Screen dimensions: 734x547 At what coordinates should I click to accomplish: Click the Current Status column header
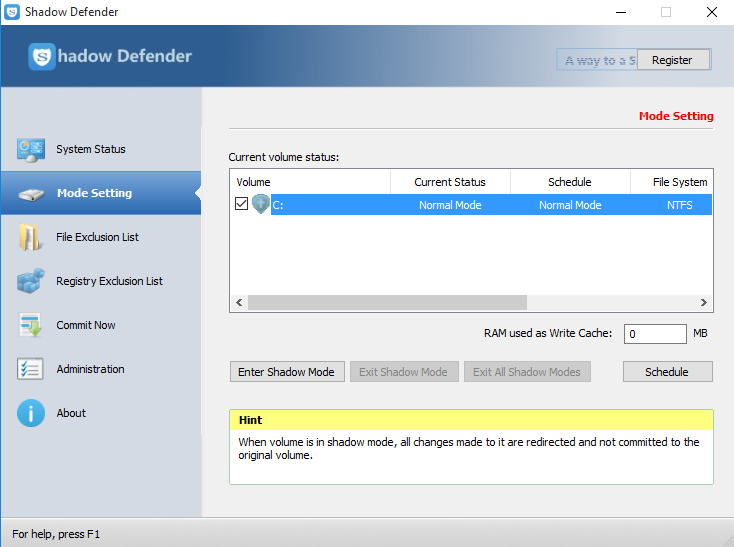point(450,182)
